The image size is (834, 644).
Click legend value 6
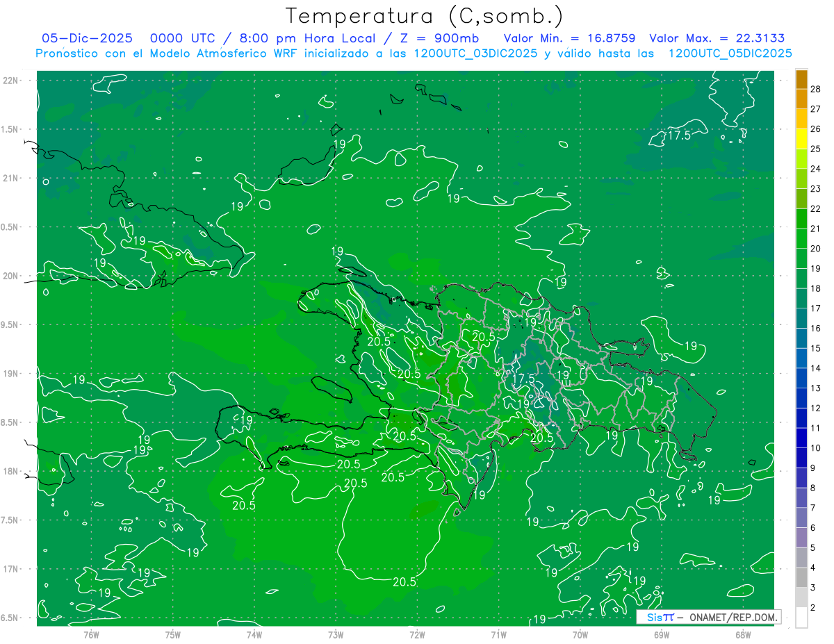pyautogui.click(x=813, y=528)
